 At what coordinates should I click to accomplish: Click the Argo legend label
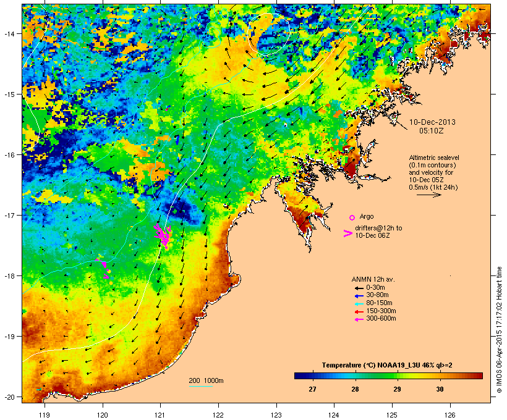[x=367, y=216]
